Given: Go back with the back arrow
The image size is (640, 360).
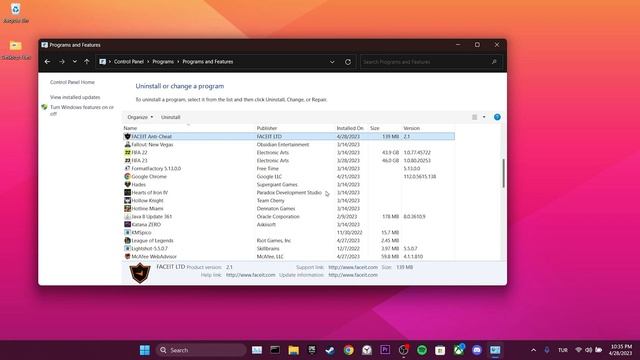Looking at the screenshot, I should pyautogui.click(x=47, y=62).
